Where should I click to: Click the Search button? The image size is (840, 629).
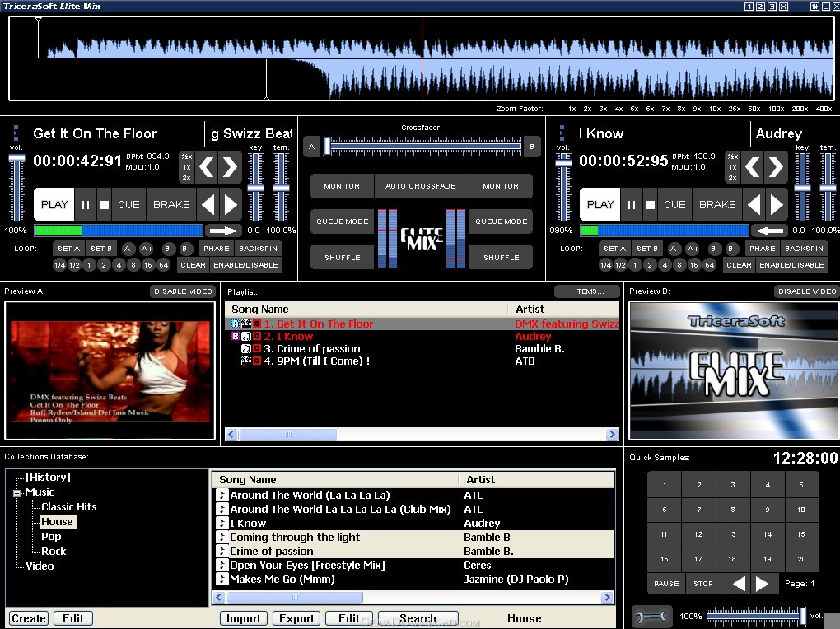click(418, 619)
